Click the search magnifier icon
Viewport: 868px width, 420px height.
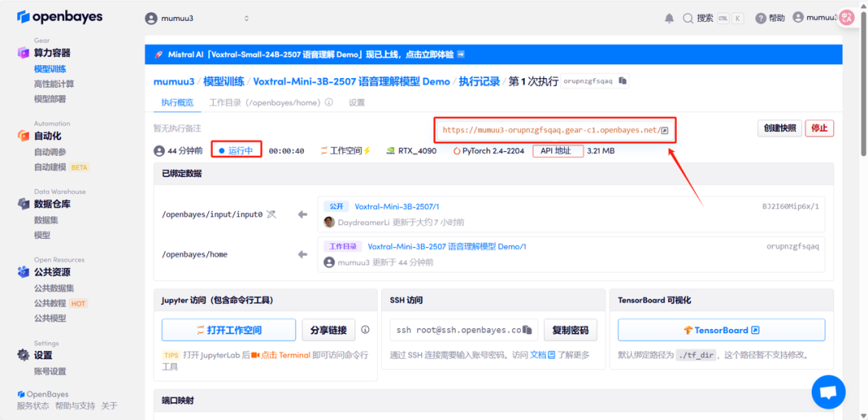click(688, 18)
